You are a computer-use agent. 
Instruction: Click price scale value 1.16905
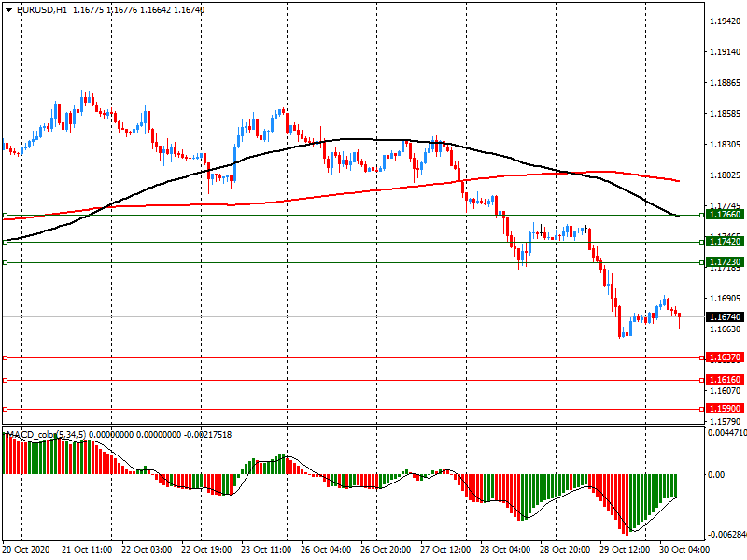click(x=726, y=299)
